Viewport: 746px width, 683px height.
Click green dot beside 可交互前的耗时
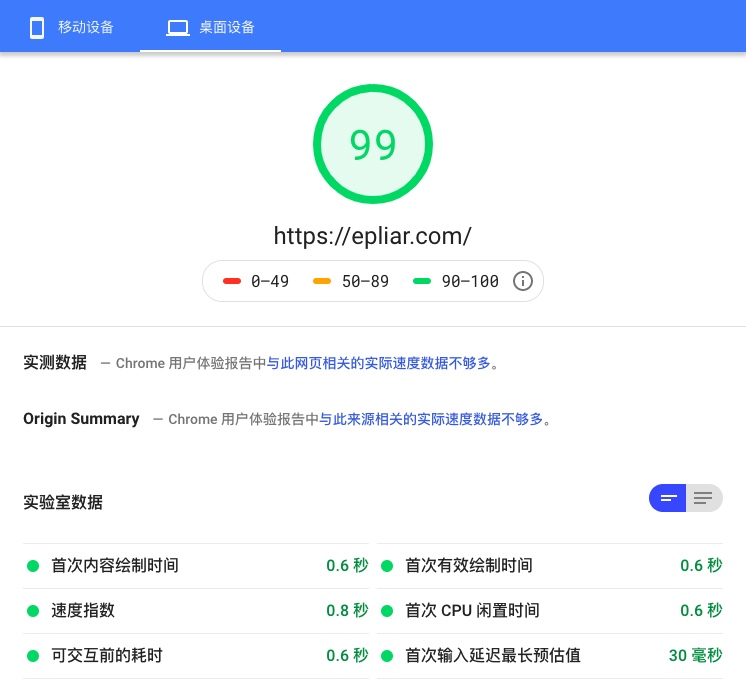point(33,656)
